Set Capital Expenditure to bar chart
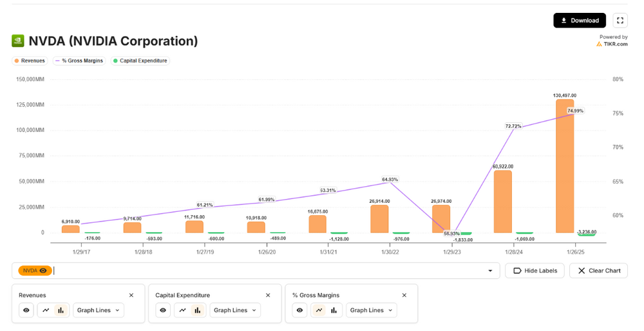Viewport: 644px width, 331px height. (198, 310)
